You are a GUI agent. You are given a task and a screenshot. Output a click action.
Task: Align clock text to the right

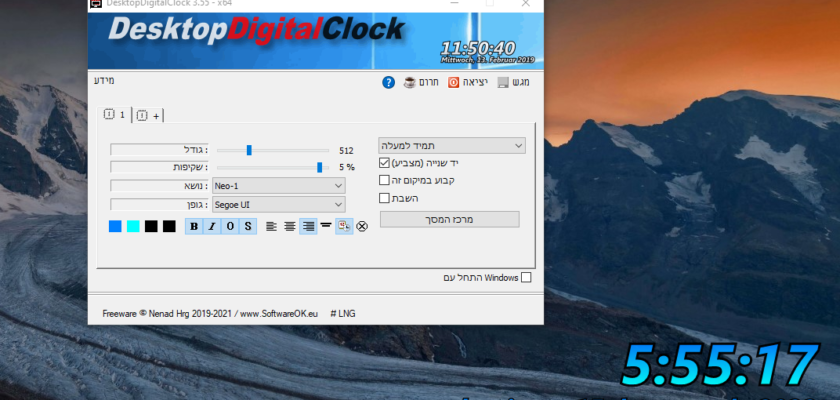point(308,226)
